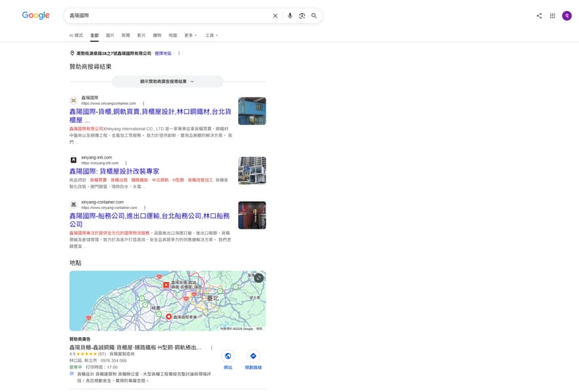Image resolution: width=579 pixels, height=392 pixels.
Task: Click the https://xinyang-intl.com URL text
Action: pyautogui.click(x=100, y=163)
